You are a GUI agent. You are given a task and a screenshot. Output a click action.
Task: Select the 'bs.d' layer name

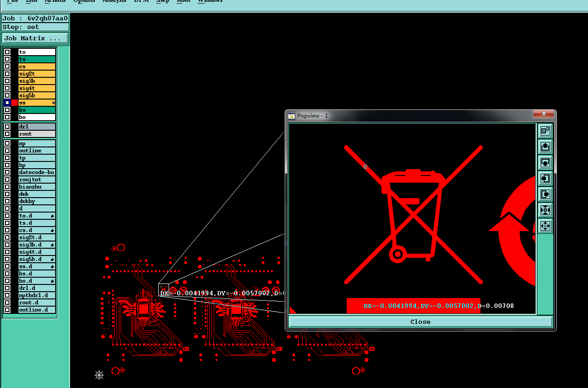point(37,274)
